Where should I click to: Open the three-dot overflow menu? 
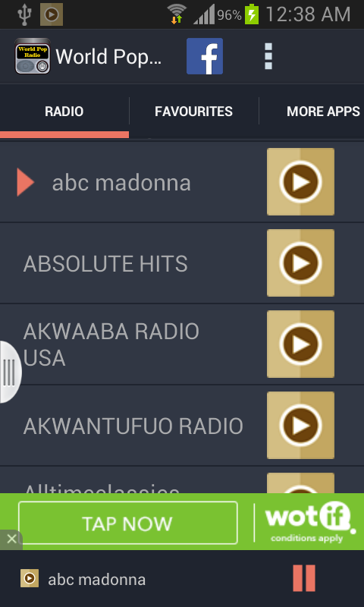268,56
